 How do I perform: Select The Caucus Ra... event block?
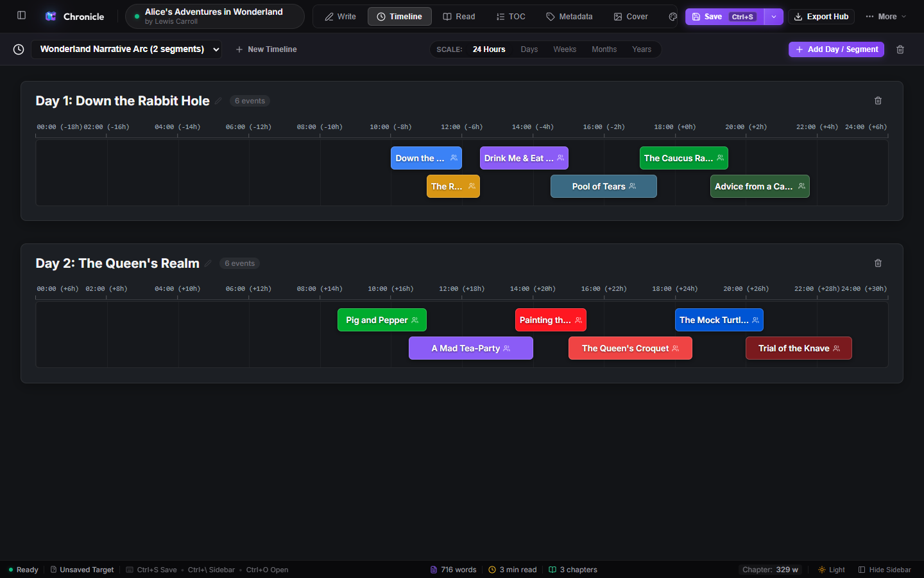(x=684, y=158)
